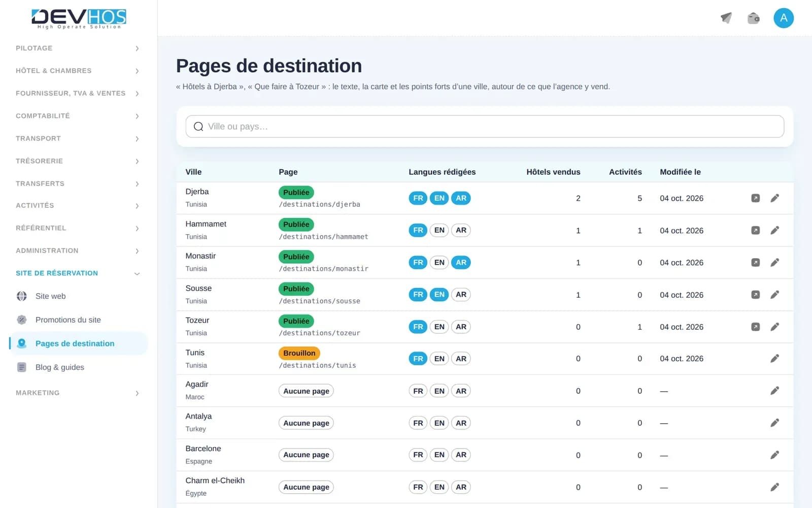
Task: Toggle the EN language pill for Tunis
Action: coord(439,359)
